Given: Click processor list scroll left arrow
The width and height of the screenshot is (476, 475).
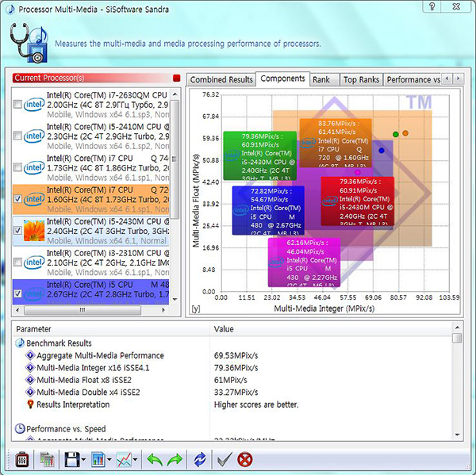Looking at the screenshot, I should (x=17, y=310).
